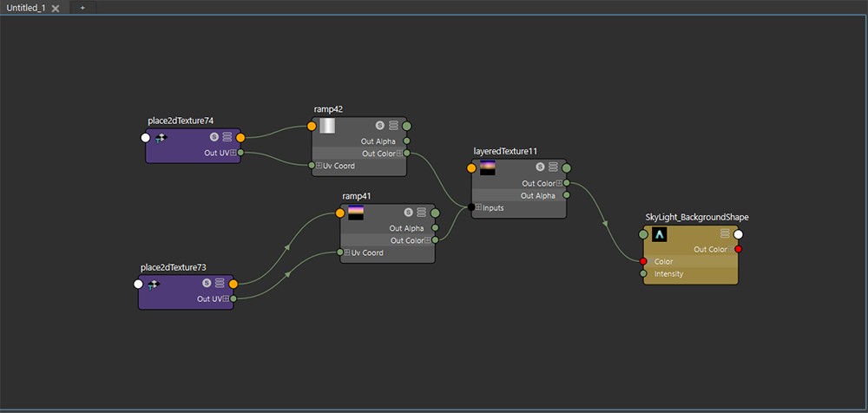Image resolution: width=868 pixels, height=413 pixels.
Task: Toggle solo icon on place2dTexture74 node
Action: [x=214, y=137]
